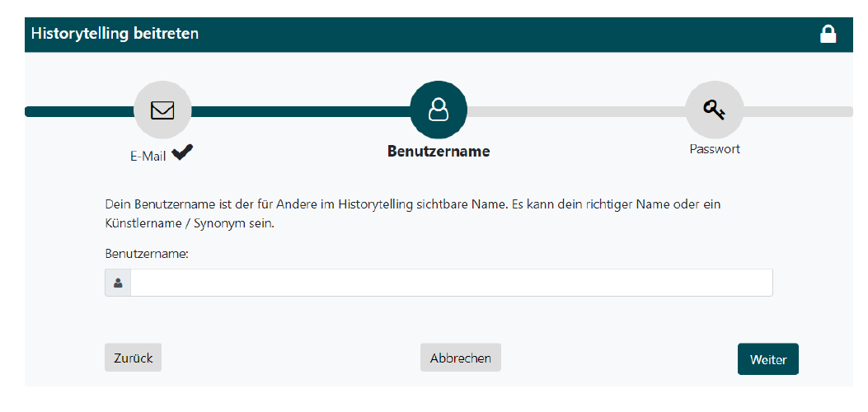The image size is (868, 412).
Task: Select the Benutzername user step icon
Action: (439, 110)
